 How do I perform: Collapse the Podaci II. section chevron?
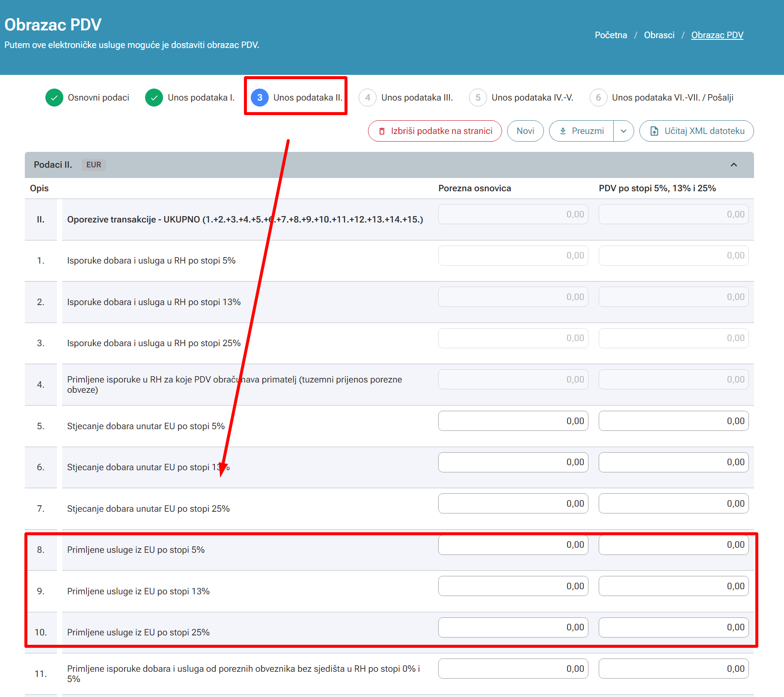[x=734, y=165]
